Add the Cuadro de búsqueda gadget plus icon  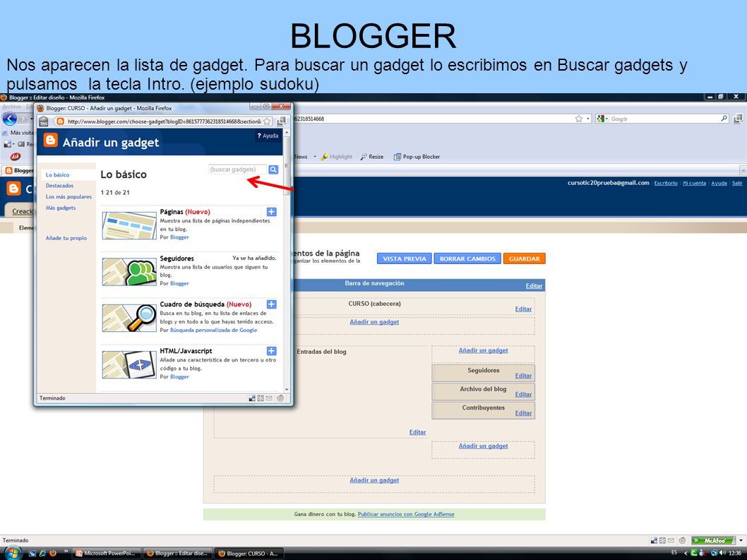(271, 304)
